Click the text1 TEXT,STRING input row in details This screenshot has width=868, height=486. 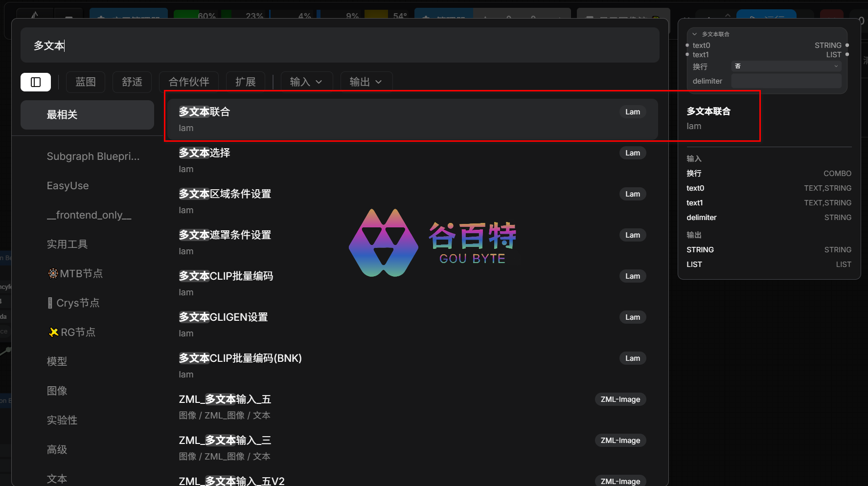pos(769,203)
